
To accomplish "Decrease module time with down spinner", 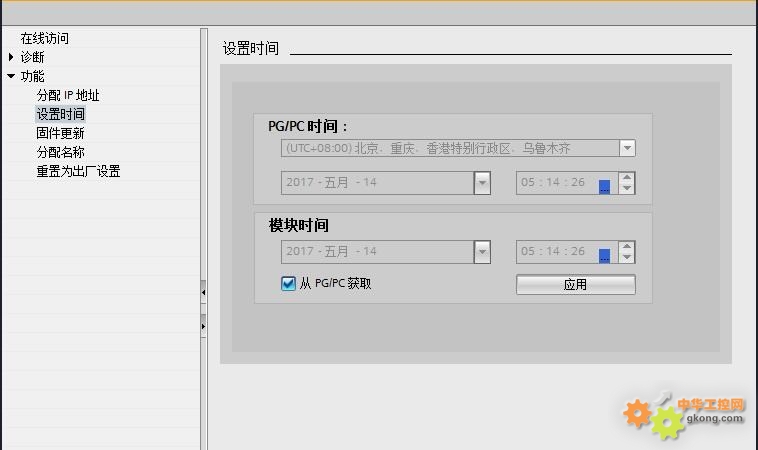I will (x=627, y=258).
